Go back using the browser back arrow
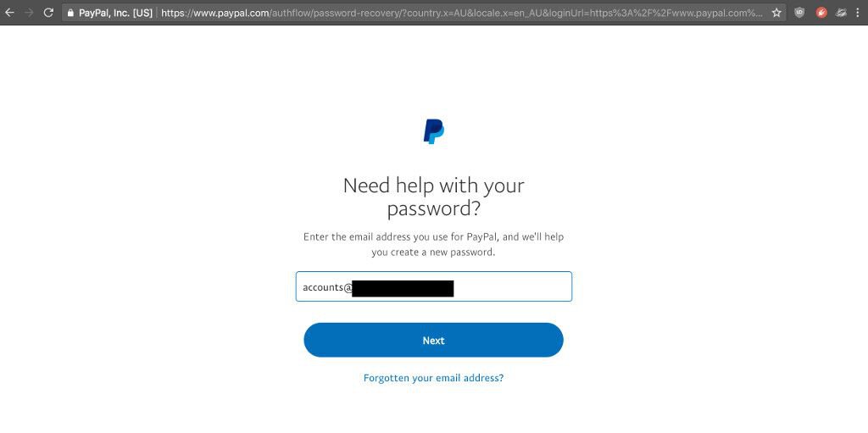868x433 pixels. (x=9, y=12)
